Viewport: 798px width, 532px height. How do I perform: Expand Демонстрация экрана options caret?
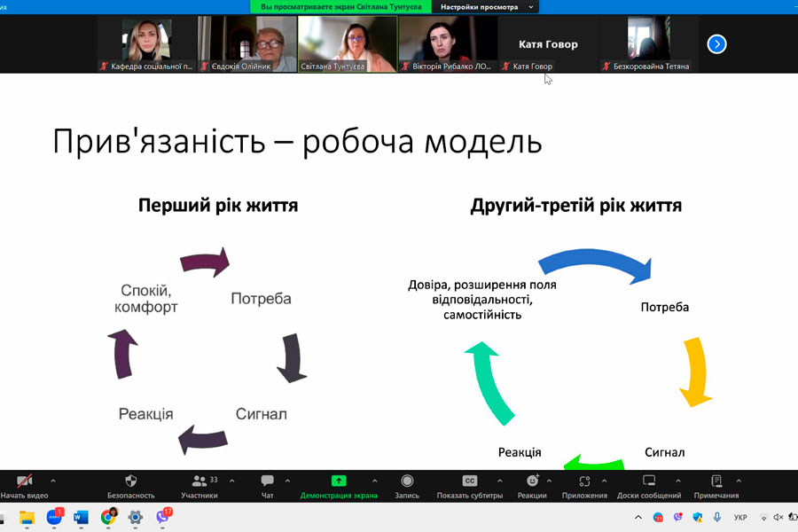pos(374,481)
